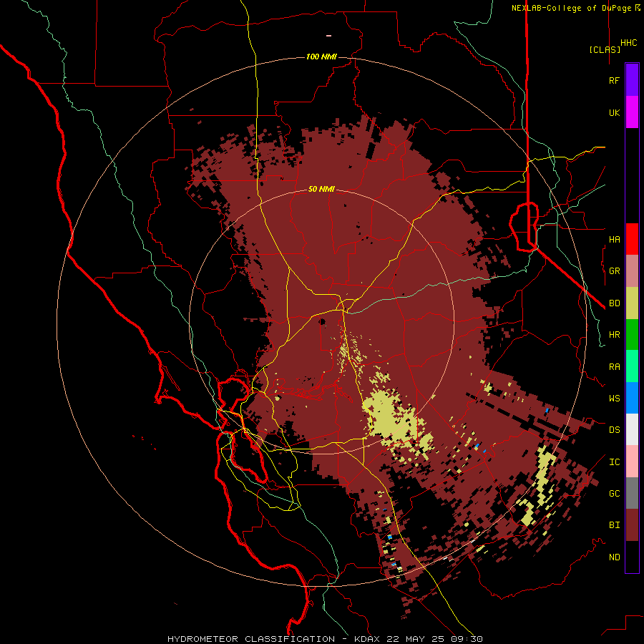This screenshot has width=644, height=644.
Task: Select the GR pinkish legend swatch
Action: pos(632,270)
